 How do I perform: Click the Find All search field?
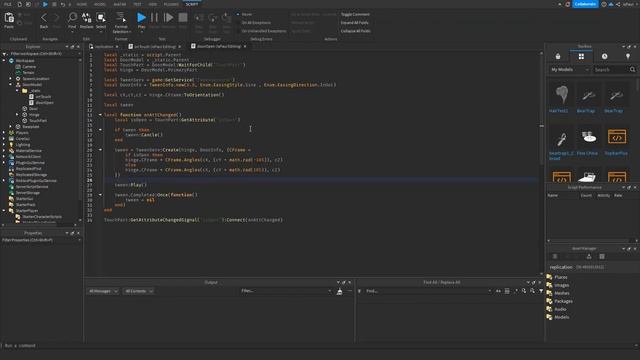pos(428,291)
